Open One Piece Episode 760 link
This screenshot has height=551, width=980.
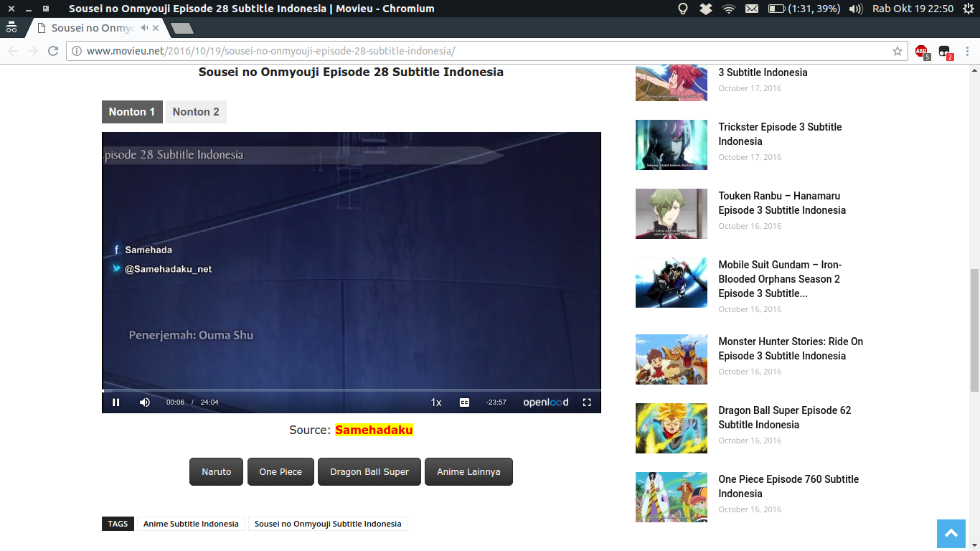tap(788, 486)
